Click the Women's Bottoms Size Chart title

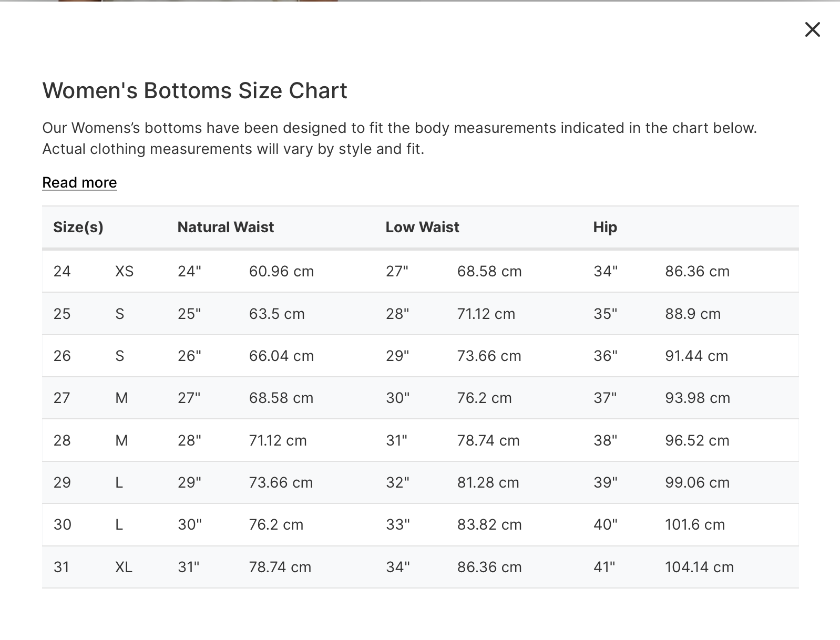pyautogui.click(x=194, y=90)
